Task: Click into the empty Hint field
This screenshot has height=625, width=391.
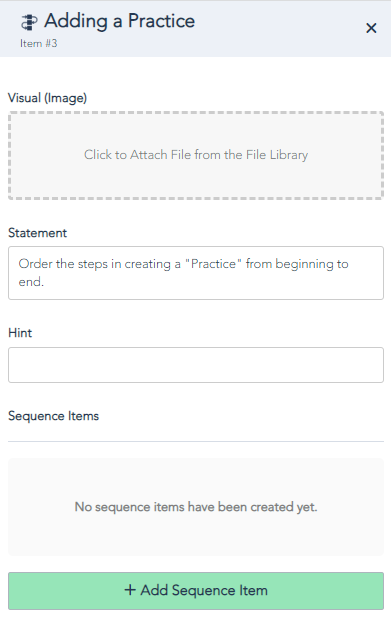Action: tap(196, 365)
